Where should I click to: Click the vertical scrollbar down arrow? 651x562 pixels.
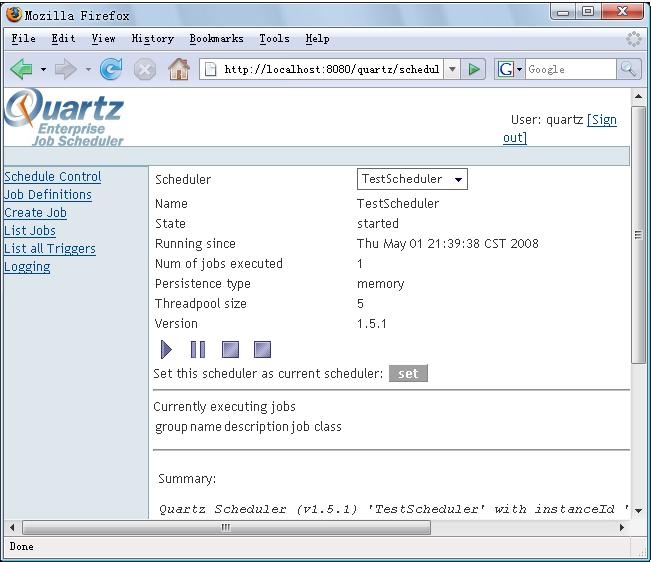639,511
